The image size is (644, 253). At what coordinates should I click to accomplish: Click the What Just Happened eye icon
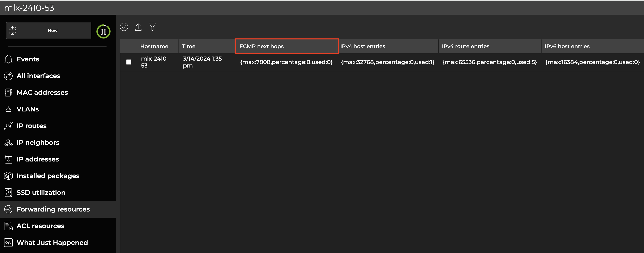(8, 242)
